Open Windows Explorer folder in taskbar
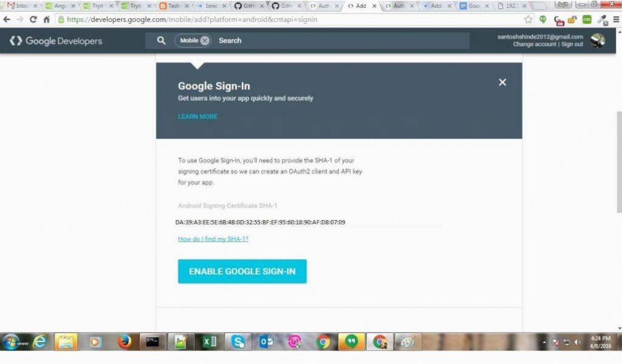Viewport: 622px width, 364px height. 66,342
